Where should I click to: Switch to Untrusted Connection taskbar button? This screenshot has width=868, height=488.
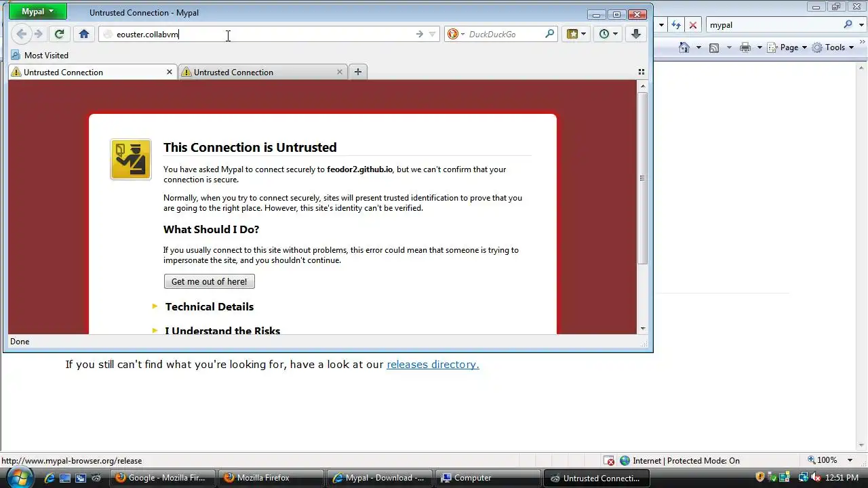click(597, 478)
